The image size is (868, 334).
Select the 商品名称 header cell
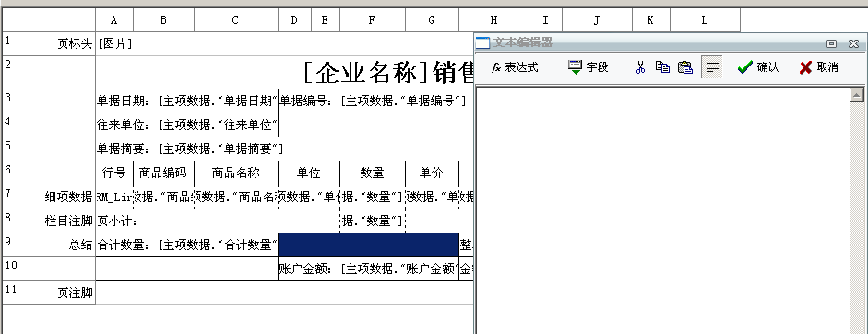pos(236,173)
